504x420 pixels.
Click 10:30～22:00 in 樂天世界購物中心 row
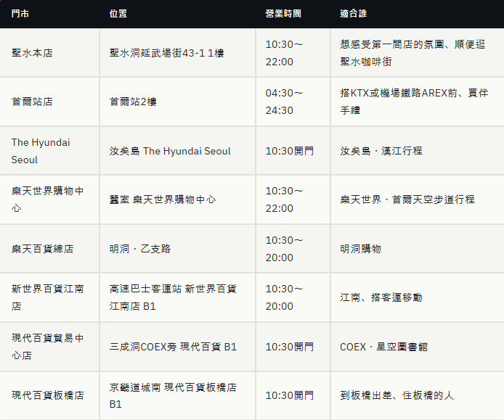click(284, 199)
